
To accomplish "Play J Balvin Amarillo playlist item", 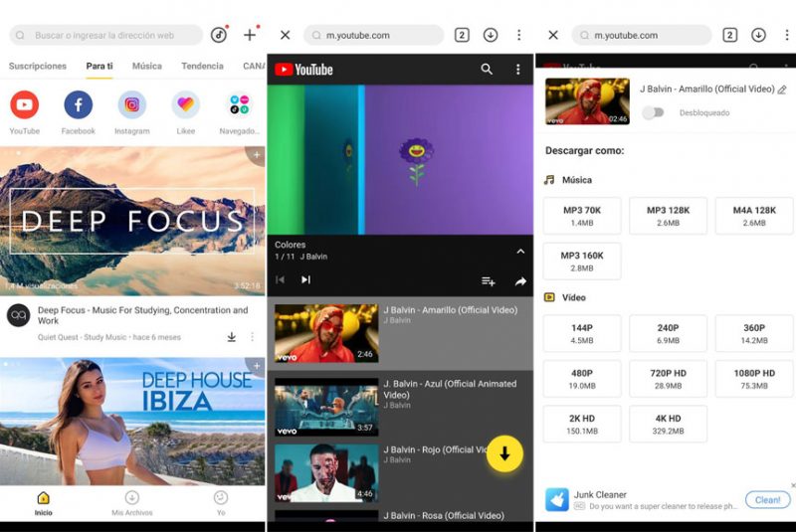I will 400,333.
